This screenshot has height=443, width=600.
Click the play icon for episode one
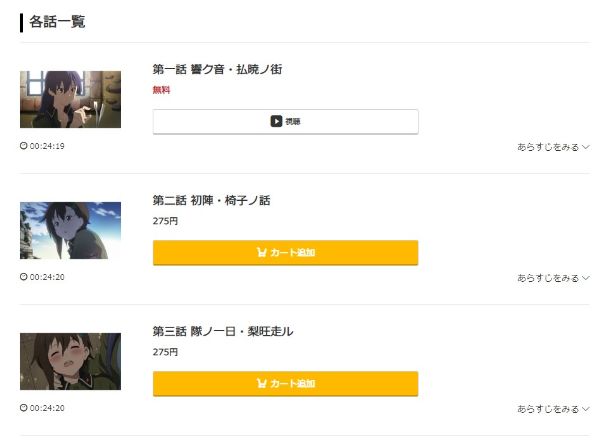(x=276, y=122)
